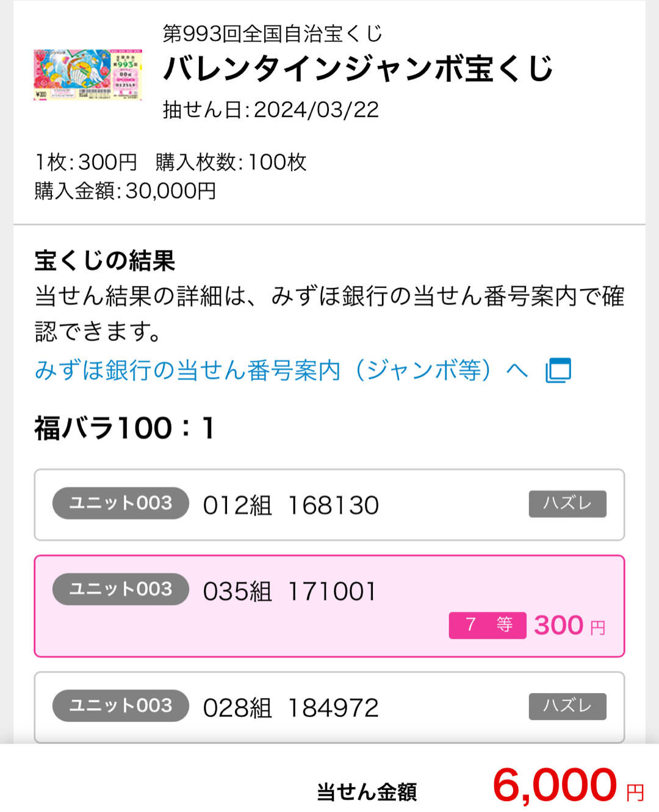Select the 012組 168130 ticket row
The height and width of the screenshot is (812, 659).
[329, 505]
